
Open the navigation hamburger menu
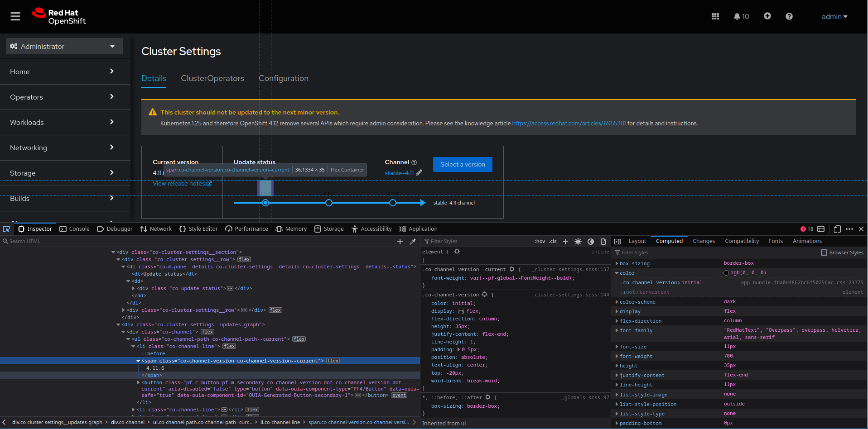tap(15, 16)
